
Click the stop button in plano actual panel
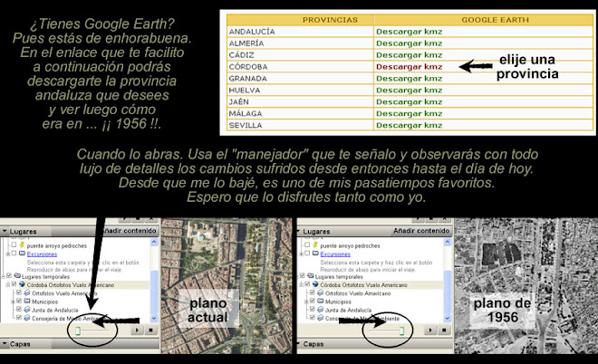point(150,330)
